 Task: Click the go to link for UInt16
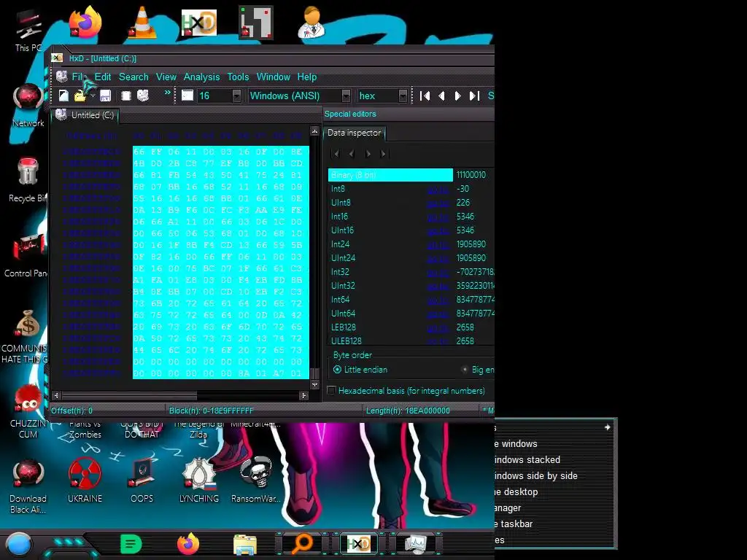[x=438, y=230]
